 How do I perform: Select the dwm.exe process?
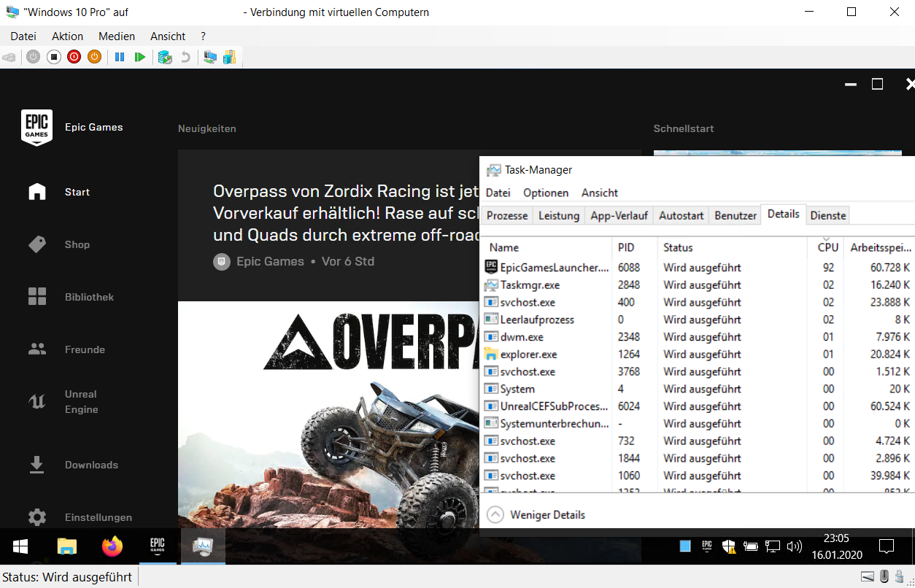tap(698, 337)
